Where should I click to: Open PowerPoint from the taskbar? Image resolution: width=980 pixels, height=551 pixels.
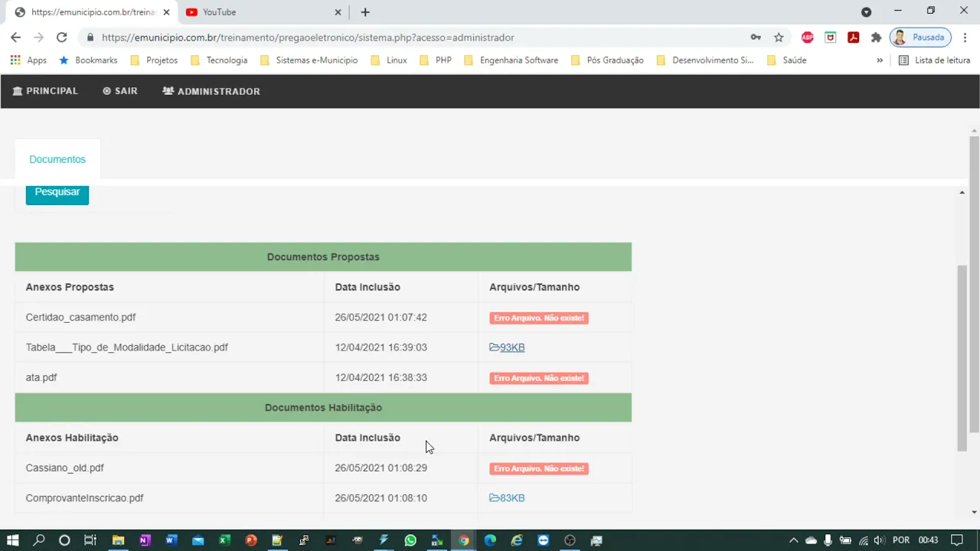pyautogui.click(x=250, y=540)
